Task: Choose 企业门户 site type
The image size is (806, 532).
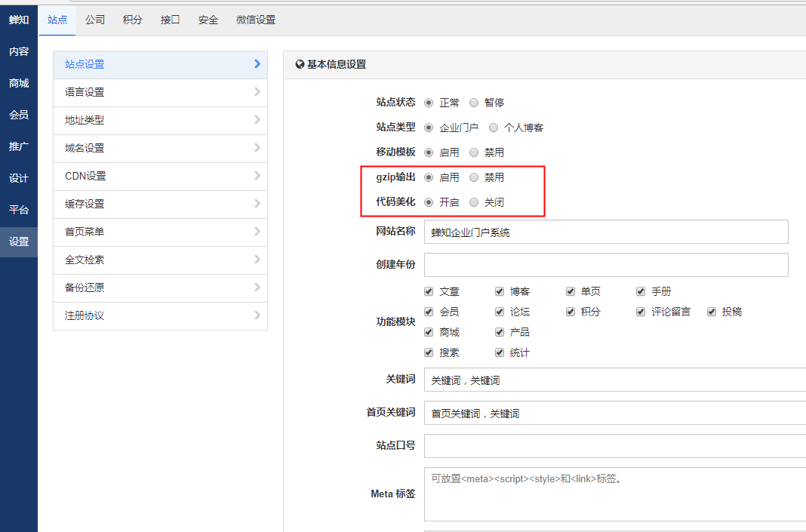Action: coord(429,128)
